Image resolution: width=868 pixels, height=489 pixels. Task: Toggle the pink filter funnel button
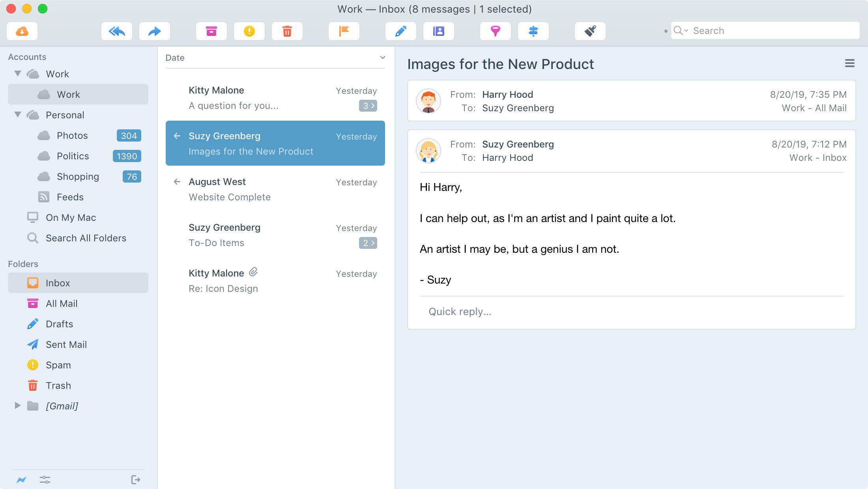coord(496,31)
